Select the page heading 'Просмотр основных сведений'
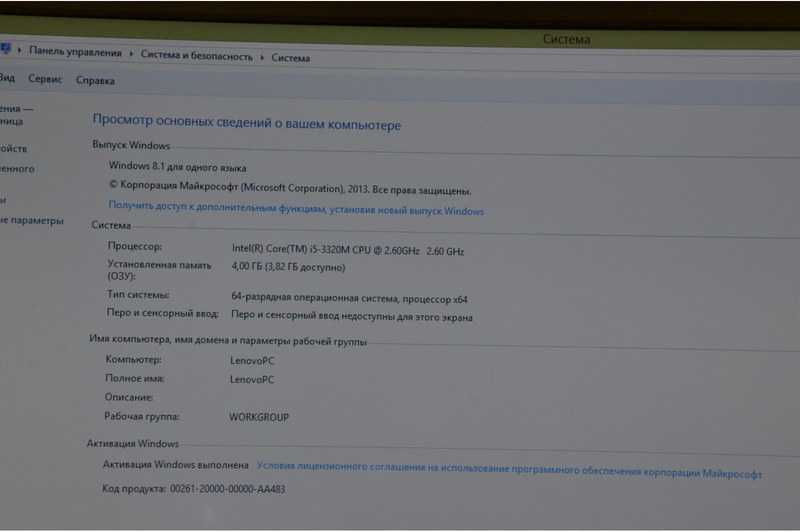 (247, 122)
